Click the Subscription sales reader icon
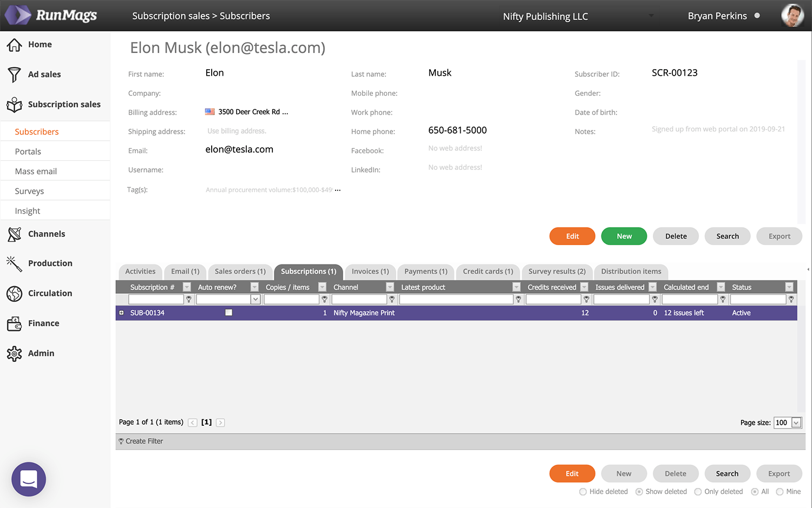This screenshot has height=508, width=812. point(15,104)
